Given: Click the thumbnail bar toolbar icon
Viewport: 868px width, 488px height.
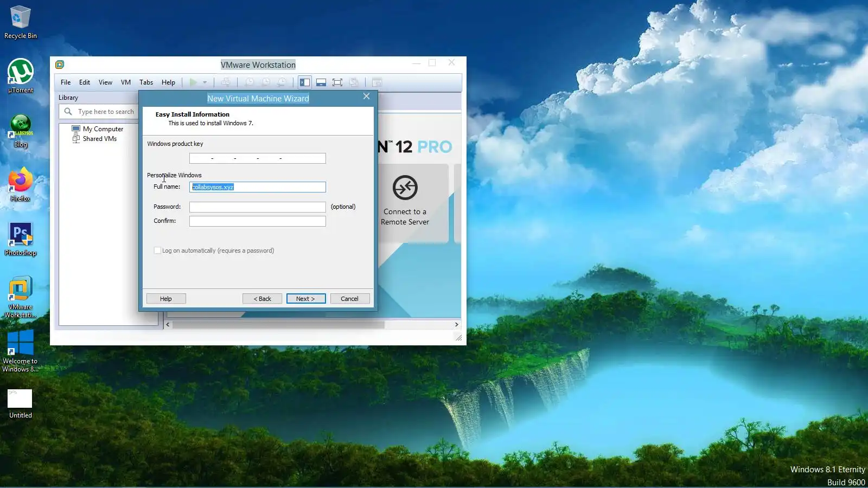Looking at the screenshot, I should 321,82.
